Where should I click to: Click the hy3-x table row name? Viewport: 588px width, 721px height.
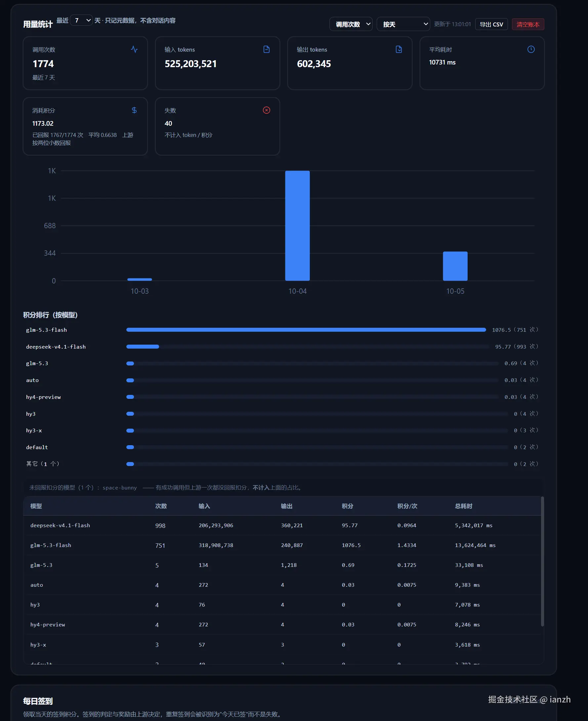pyautogui.click(x=38, y=645)
